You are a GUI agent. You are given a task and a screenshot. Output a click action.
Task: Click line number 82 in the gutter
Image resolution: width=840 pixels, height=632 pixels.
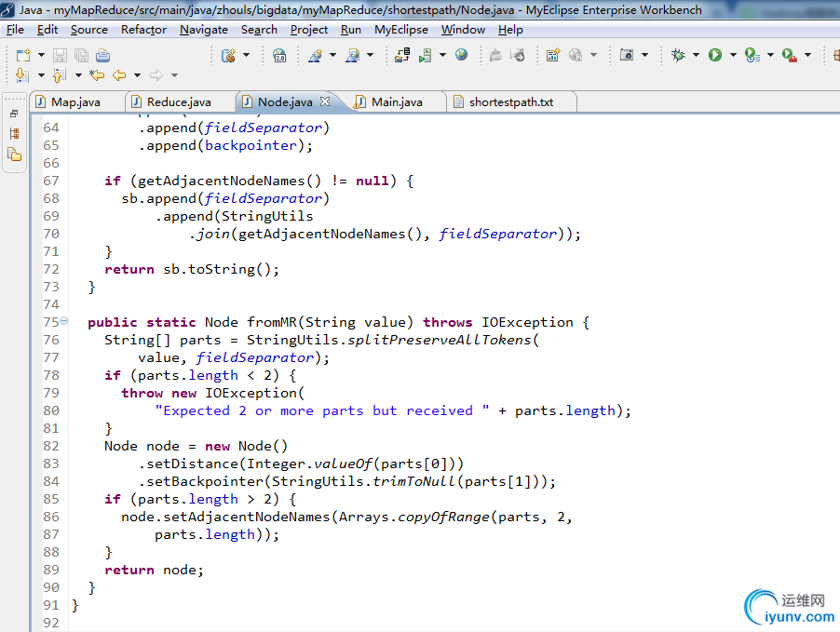click(x=51, y=446)
